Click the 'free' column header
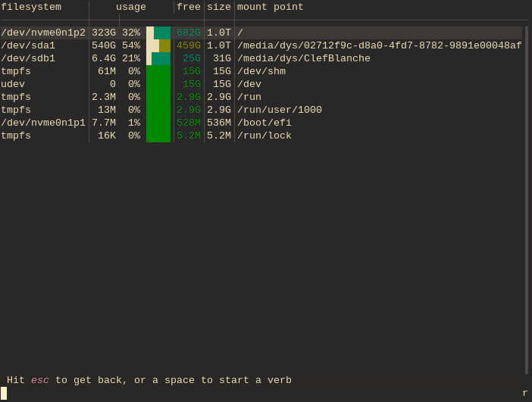The height and width of the screenshot is (402, 532). (x=189, y=7)
